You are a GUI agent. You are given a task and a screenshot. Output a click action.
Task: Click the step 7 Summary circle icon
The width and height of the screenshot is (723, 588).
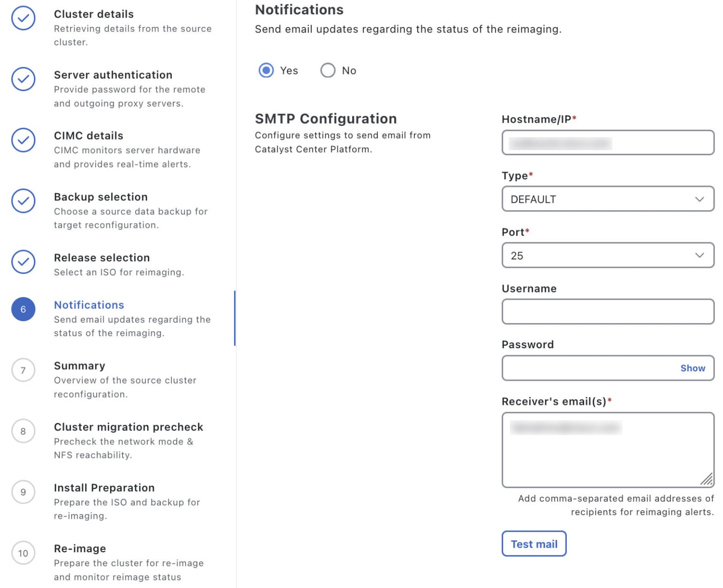23,370
